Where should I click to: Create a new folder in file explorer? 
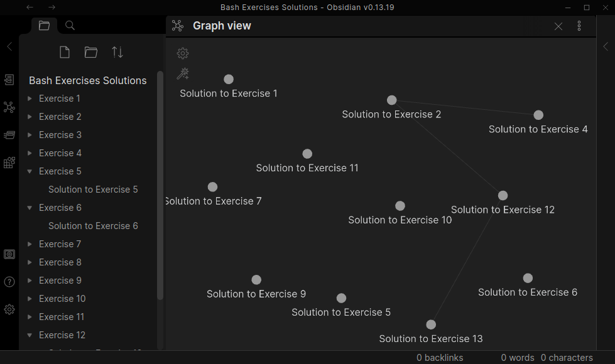point(91,52)
